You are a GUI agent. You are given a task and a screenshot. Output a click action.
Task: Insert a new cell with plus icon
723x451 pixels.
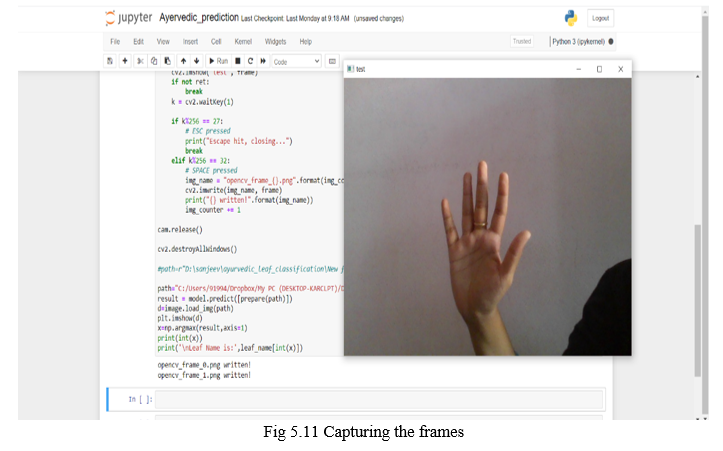(125, 61)
